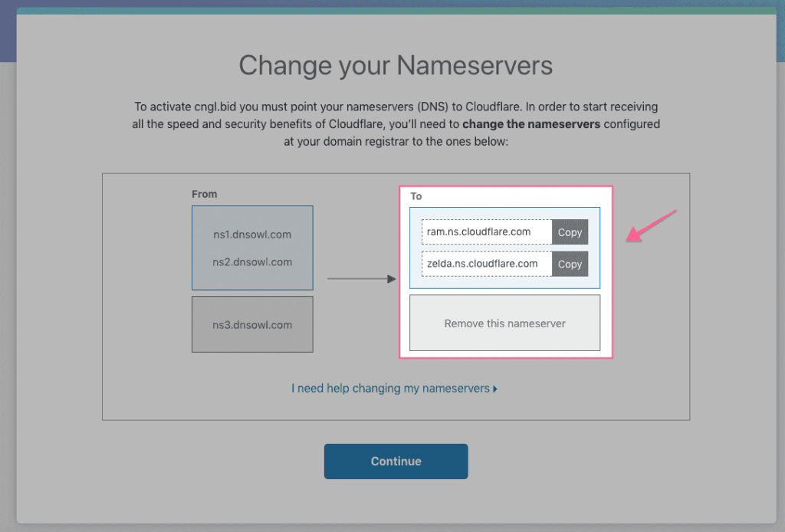Viewport: 785px width, 532px height.
Task: Click the 'Remove this nameserver' box
Action: pos(504,323)
